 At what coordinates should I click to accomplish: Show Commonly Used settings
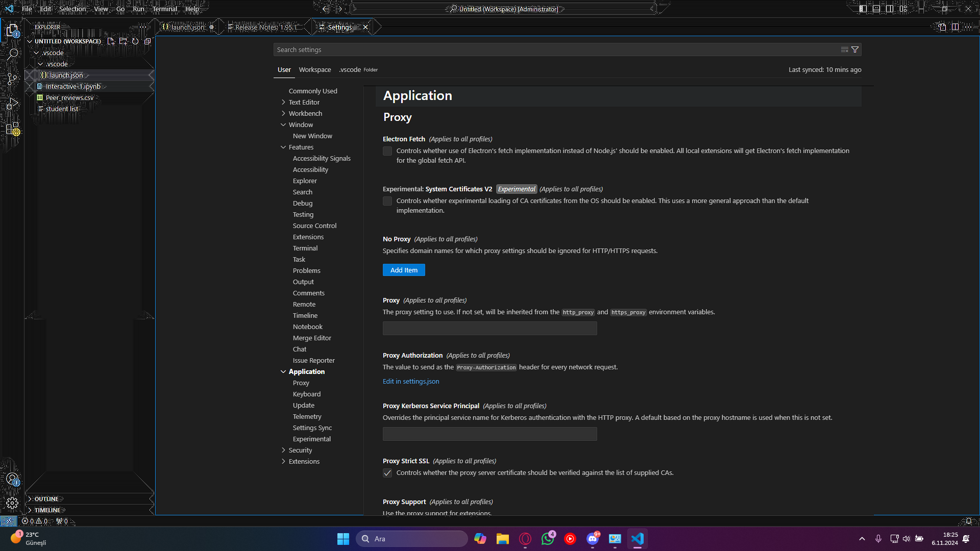(313, 91)
